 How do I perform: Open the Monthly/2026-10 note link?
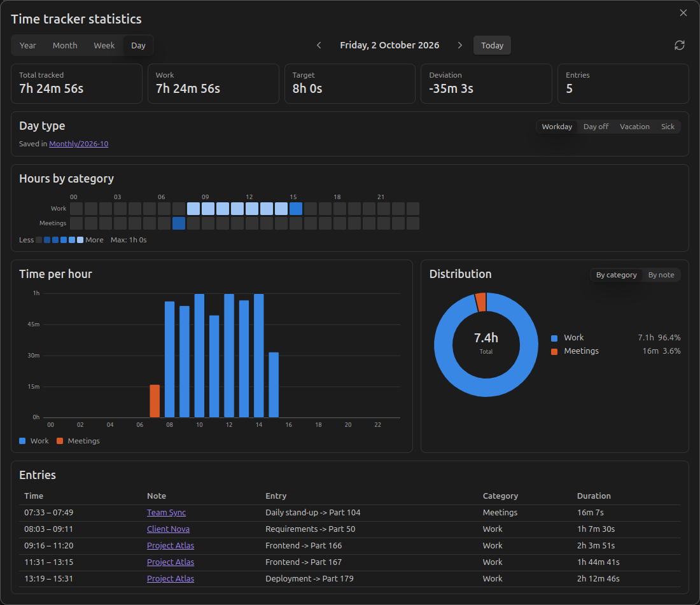(78, 144)
